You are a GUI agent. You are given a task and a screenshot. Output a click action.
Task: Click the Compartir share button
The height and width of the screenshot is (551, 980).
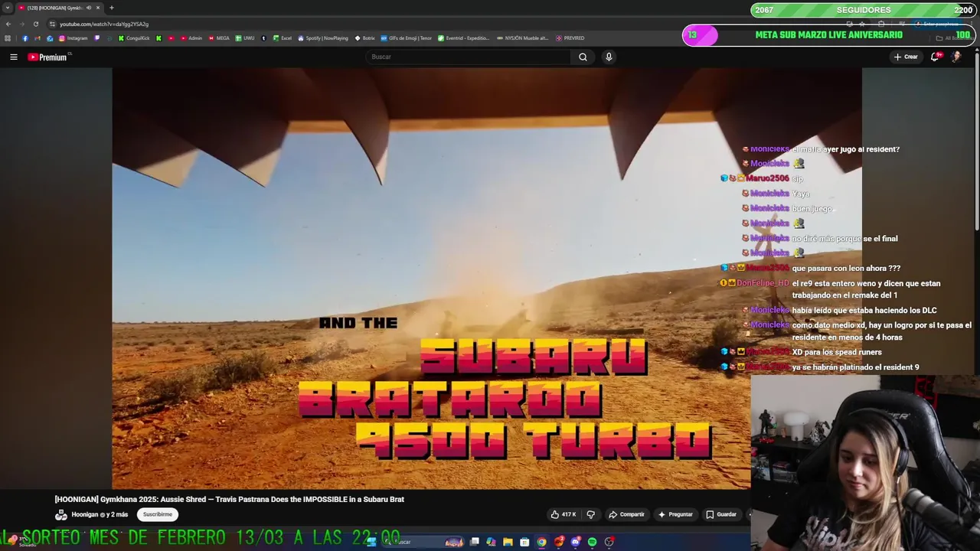coord(626,514)
